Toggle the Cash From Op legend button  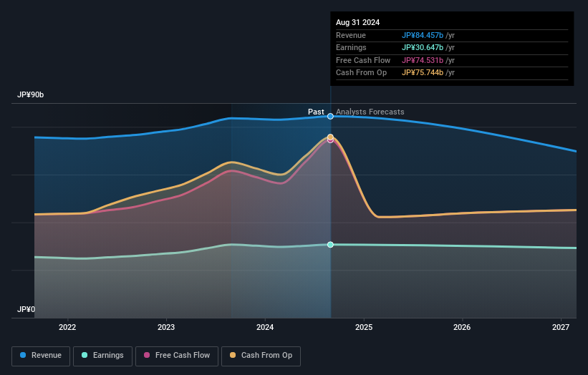click(x=261, y=356)
